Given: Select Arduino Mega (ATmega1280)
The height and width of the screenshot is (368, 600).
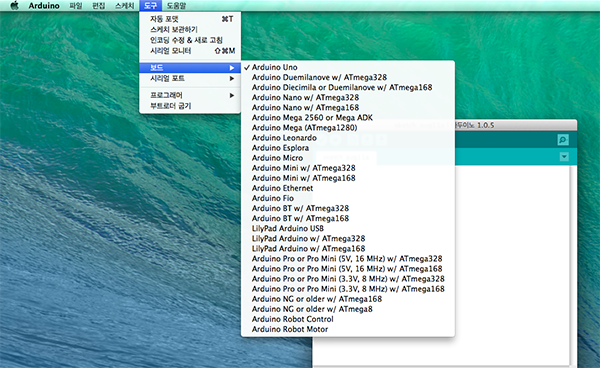Looking at the screenshot, I should coord(348,128).
